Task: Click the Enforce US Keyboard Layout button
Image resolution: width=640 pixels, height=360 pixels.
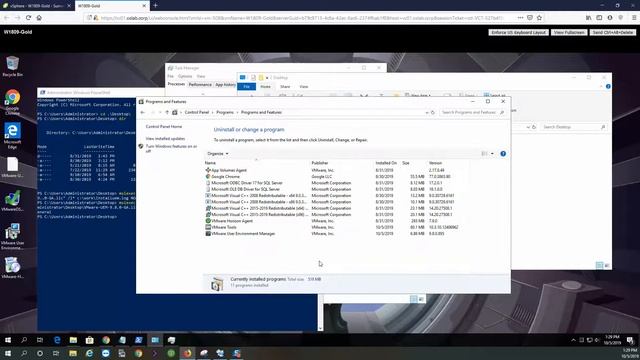Action: (x=518, y=32)
